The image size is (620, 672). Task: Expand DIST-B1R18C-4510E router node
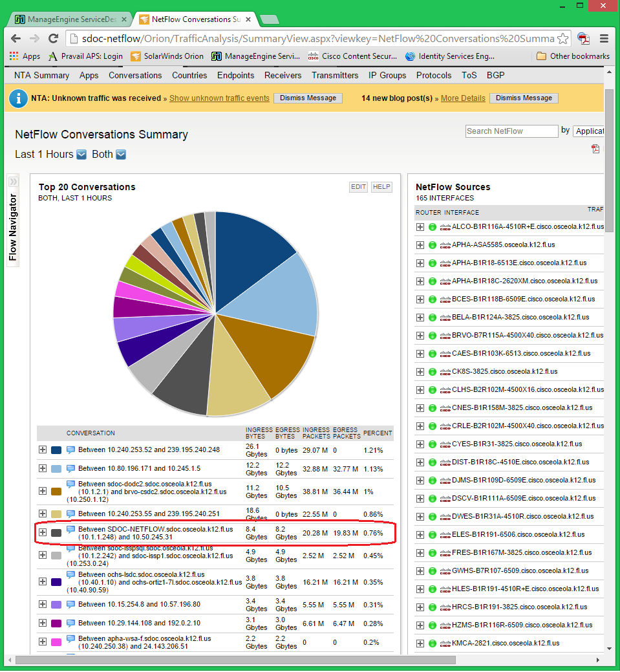(420, 462)
